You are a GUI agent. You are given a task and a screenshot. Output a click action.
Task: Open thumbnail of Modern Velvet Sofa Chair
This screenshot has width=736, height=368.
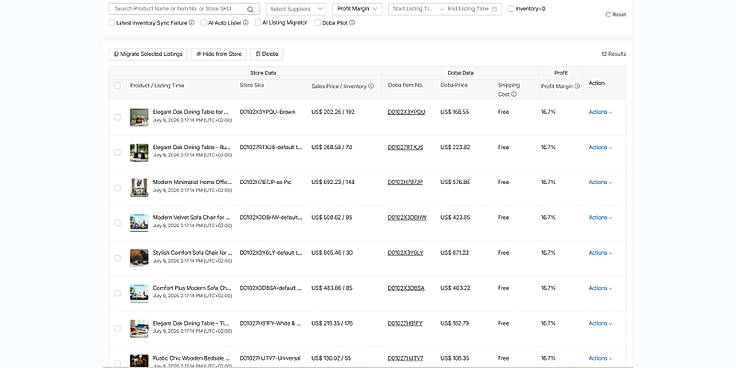click(139, 223)
